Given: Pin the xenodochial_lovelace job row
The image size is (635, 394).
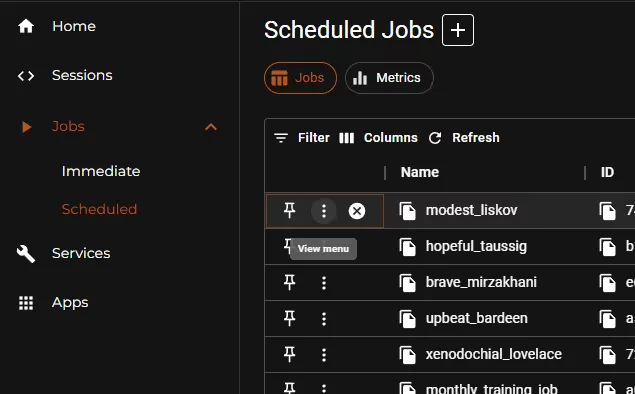Looking at the screenshot, I should (290, 355).
